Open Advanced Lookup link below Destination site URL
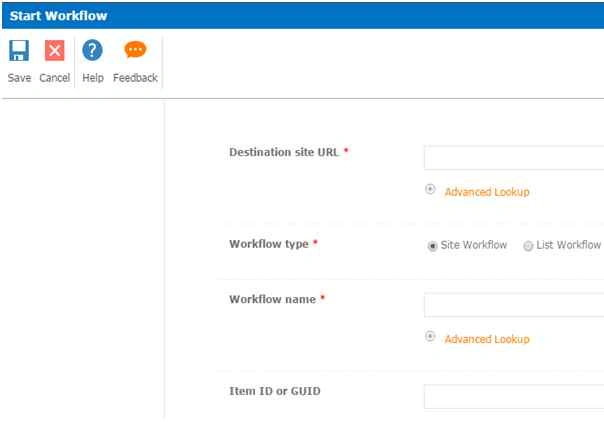Viewport: 604px width, 422px height. click(x=487, y=192)
